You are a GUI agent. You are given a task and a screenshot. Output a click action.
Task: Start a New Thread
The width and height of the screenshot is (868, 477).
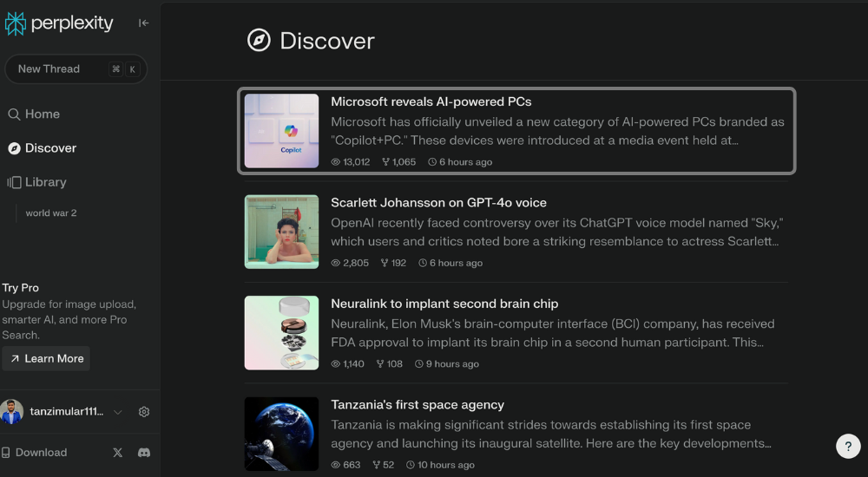click(76, 69)
